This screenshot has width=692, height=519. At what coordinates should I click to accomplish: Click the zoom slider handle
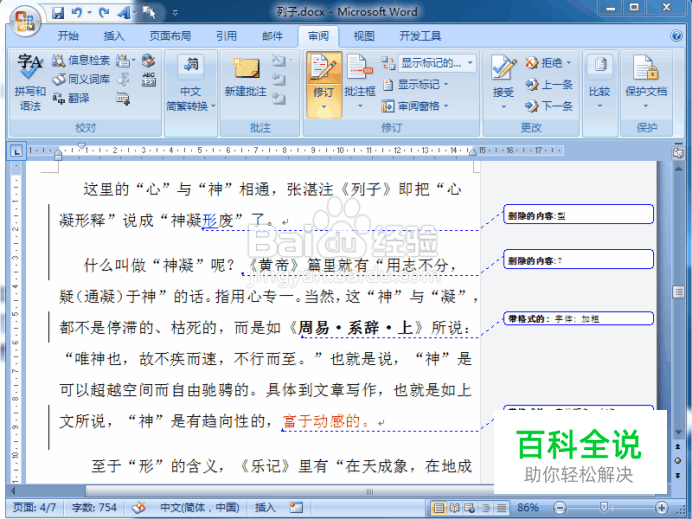coord(604,508)
